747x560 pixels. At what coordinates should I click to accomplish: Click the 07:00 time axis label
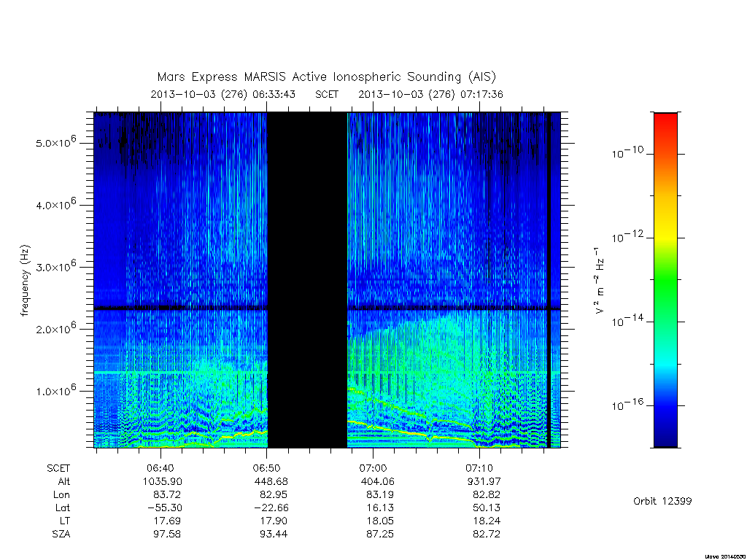pyautogui.click(x=373, y=468)
